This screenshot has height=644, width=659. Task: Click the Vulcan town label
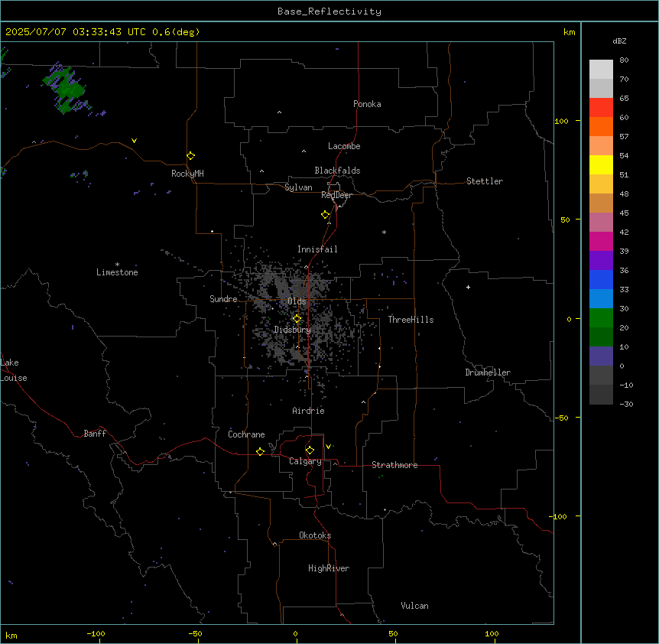pyautogui.click(x=415, y=606)
